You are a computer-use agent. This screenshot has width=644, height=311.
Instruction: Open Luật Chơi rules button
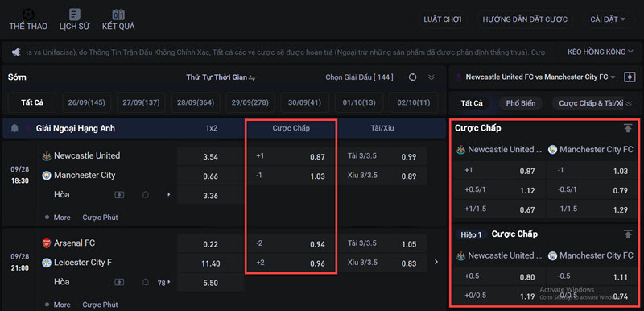tap(442, 19)
